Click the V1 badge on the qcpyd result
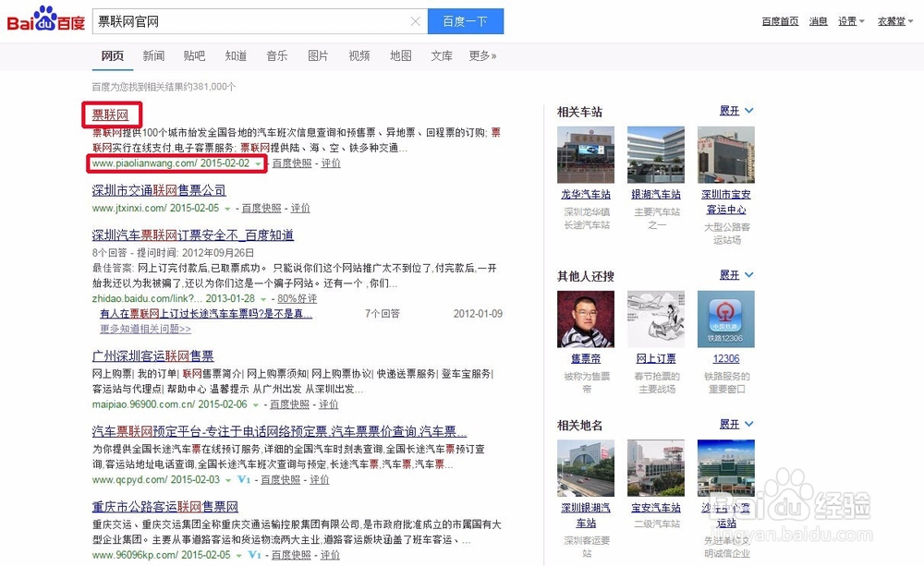Image resolution: width=924 pixels, height=566 pixels. tap(244, 480)
